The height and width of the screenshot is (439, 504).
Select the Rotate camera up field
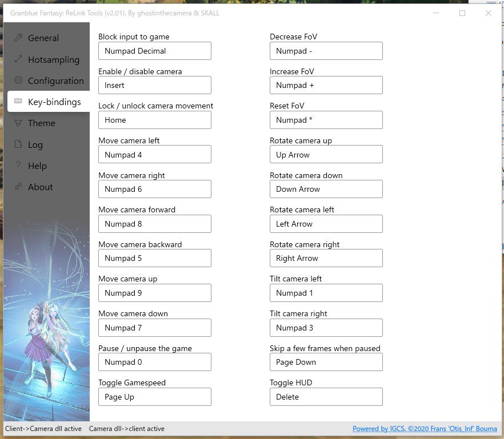coord(326,155)
